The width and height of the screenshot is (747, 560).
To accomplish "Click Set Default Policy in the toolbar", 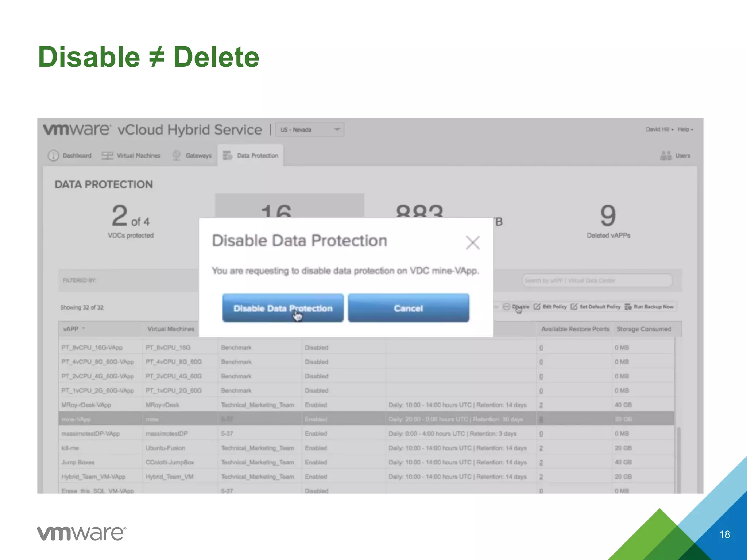I will coord(596,307).
